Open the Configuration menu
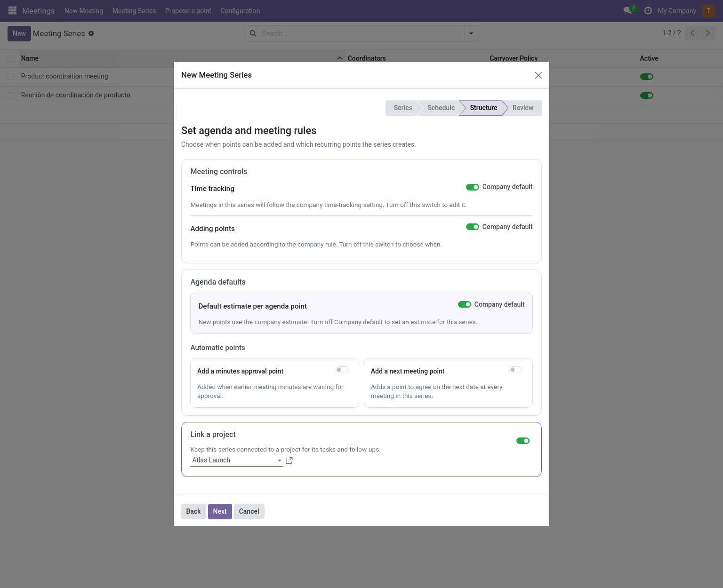Image resolution: width=723 pixels, height=588 pixels. [240, 11]
